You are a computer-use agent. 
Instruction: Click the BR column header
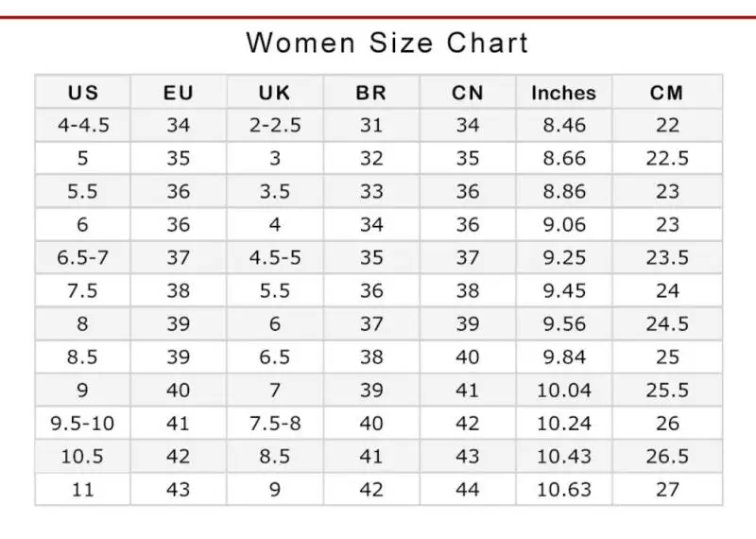[371, 92]
